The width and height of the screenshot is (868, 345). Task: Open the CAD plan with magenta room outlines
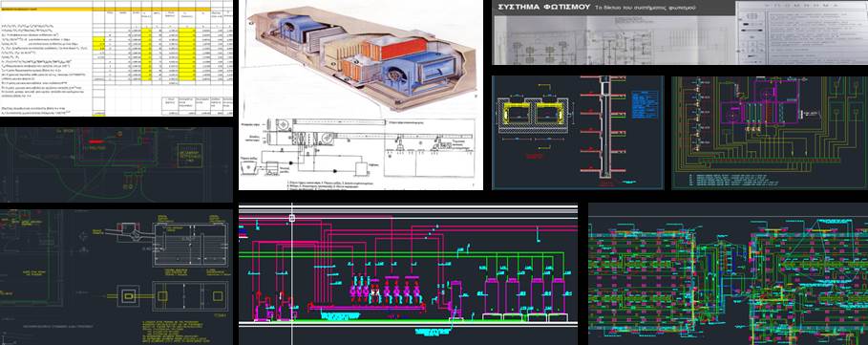pyautogui.click(x=770, y=133)
